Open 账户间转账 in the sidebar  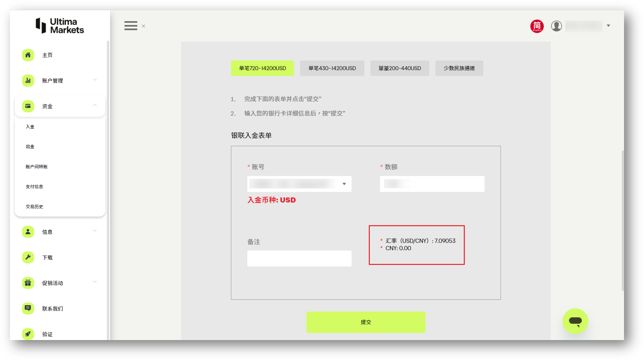(36, 167)
